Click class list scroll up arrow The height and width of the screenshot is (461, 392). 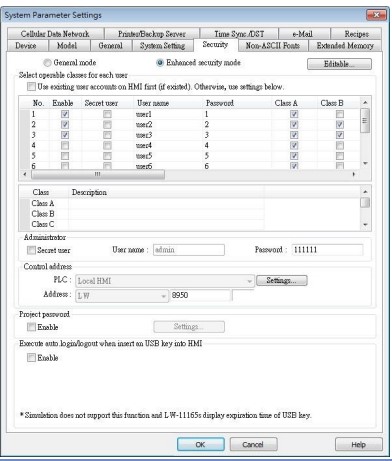point(365,192)
